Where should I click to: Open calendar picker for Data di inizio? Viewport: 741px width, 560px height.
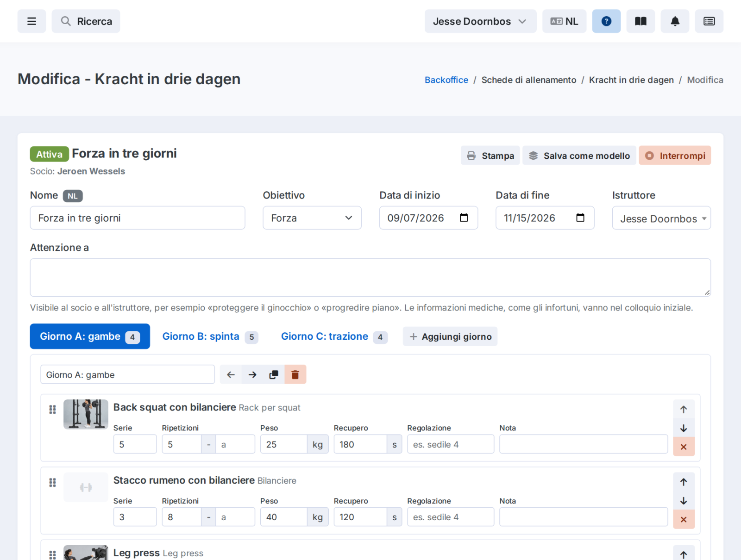click(464, 218)
